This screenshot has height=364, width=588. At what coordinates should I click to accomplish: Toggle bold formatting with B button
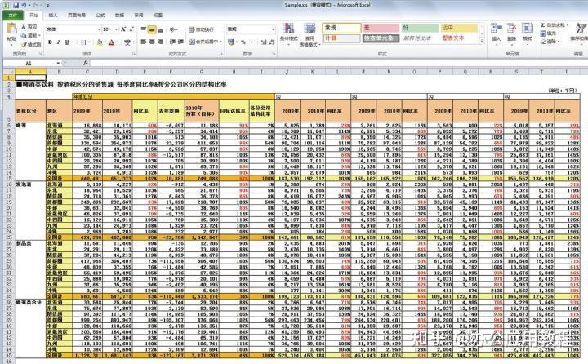pos(50,42)
